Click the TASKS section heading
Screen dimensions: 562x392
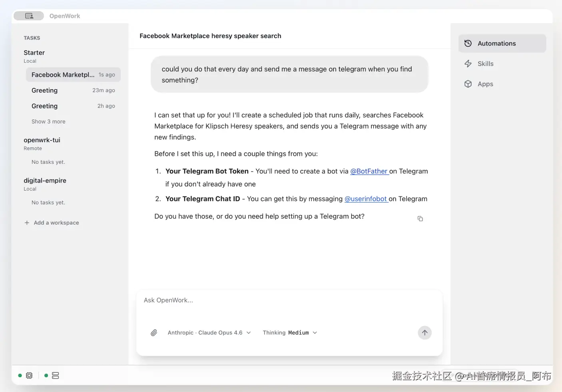coord(32,38)
